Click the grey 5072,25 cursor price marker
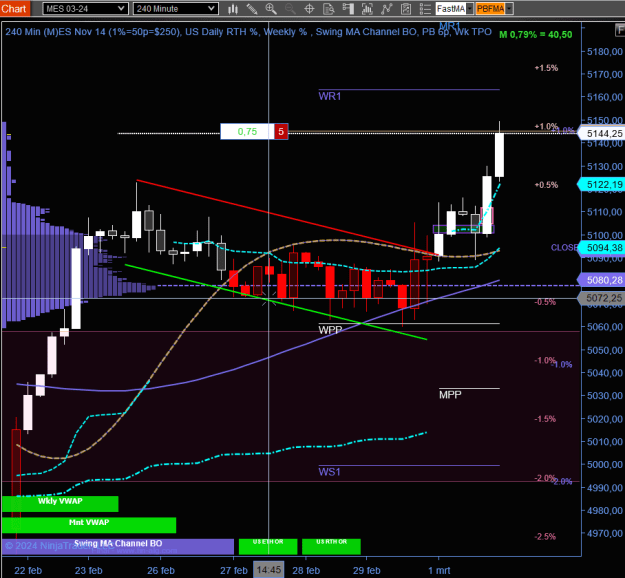The width and height of the screenshot is (625, 578). tap(601, 298)
